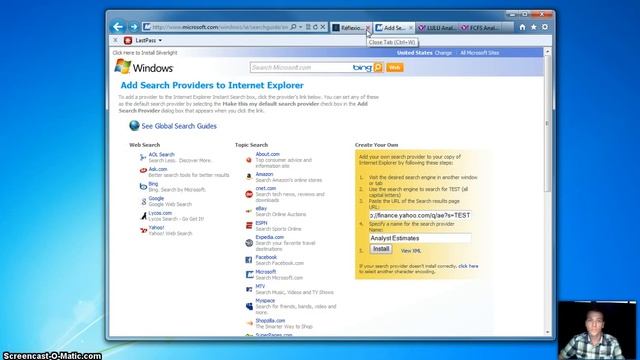Click the stop loading X icon

[323, 27]
